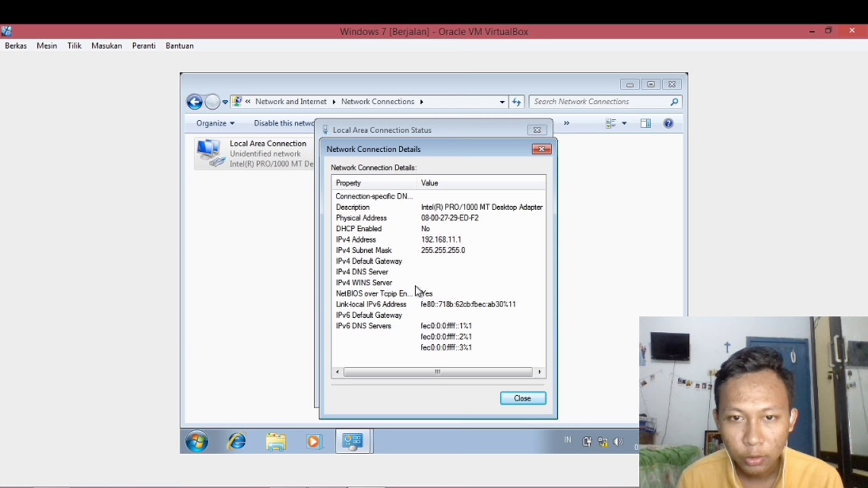
Task: Open the VirtualBox Mesin menu
Action: pyautogui.click(x=47, y=46)
